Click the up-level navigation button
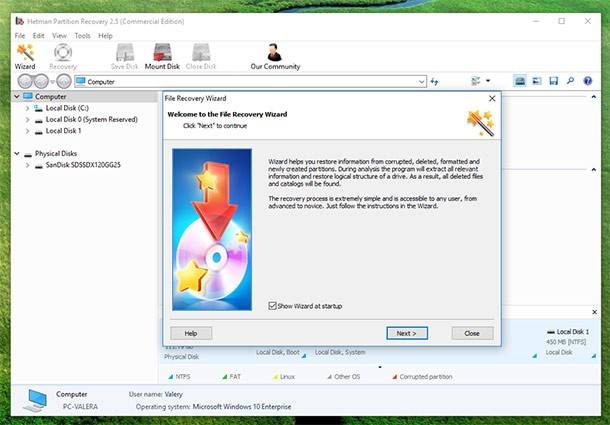Screen dimensions: 610x425 [x=64, y=81]
